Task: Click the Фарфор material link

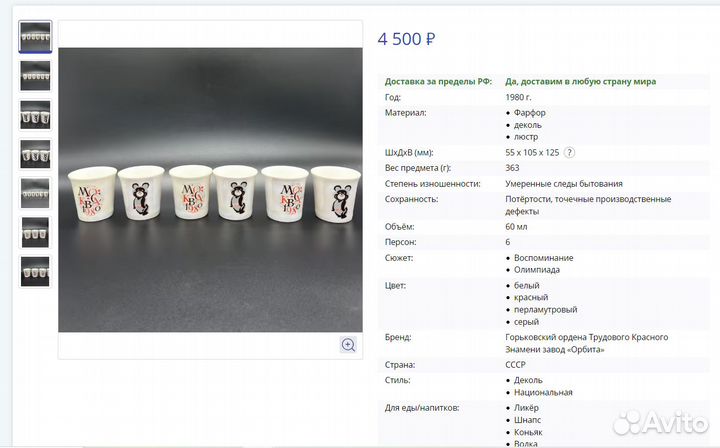Action: click(529, 112)
